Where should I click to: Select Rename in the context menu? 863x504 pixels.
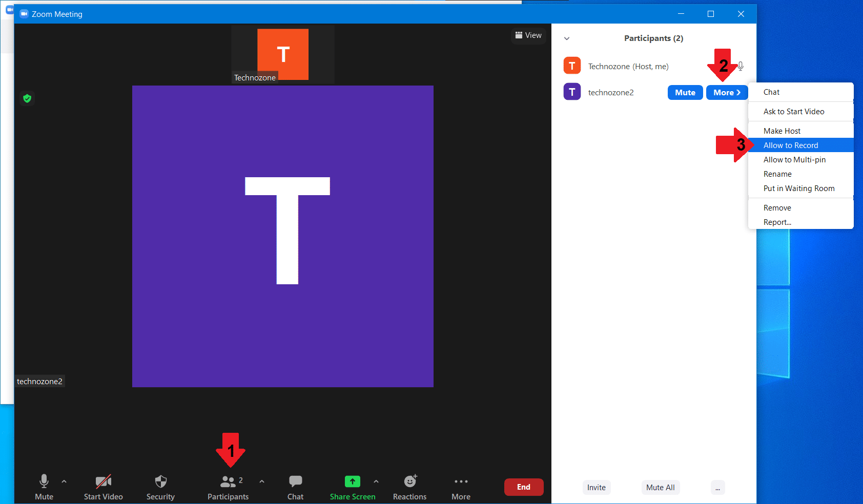click(801, 174)
